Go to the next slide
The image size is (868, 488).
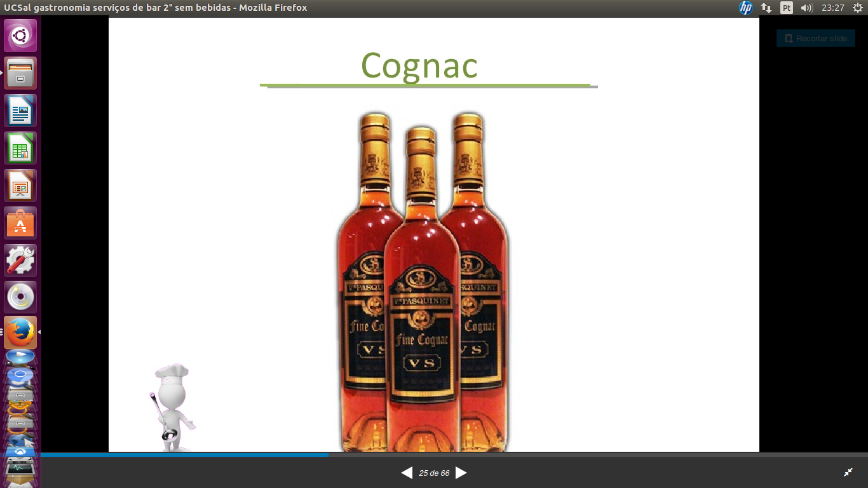(x=461, y=473)
